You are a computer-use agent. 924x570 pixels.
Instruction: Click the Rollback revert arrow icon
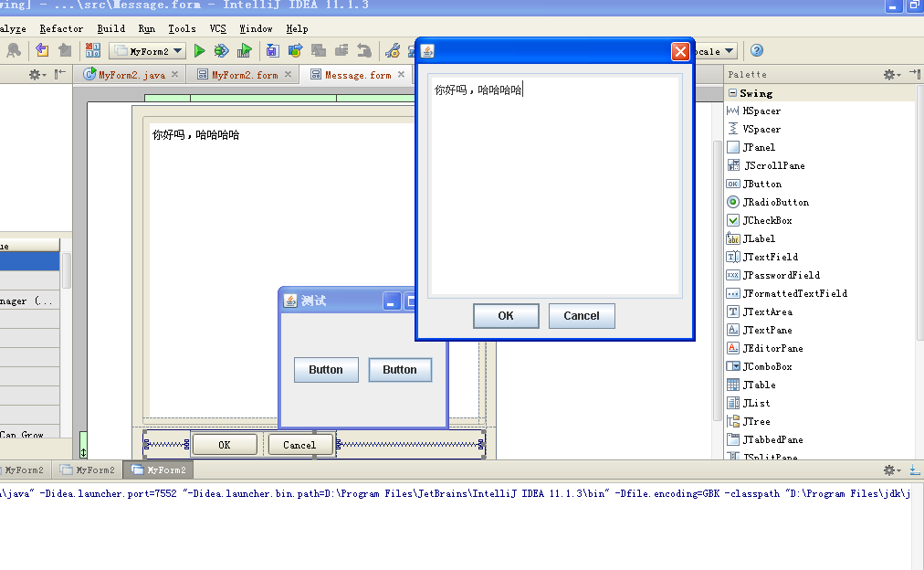tap(364, 51)
